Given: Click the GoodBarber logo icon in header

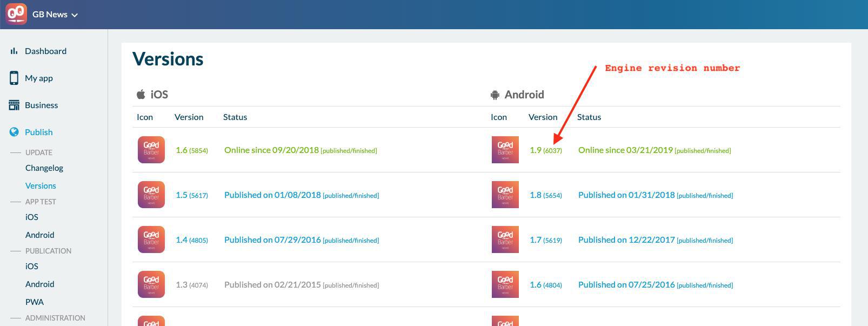Looking at the screenshot, I should pos(16,14).
